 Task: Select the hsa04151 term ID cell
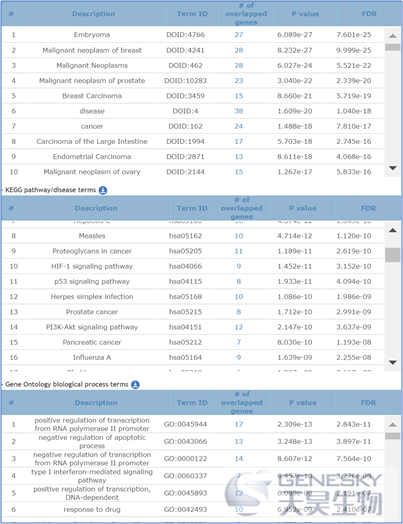click(185, 327)
